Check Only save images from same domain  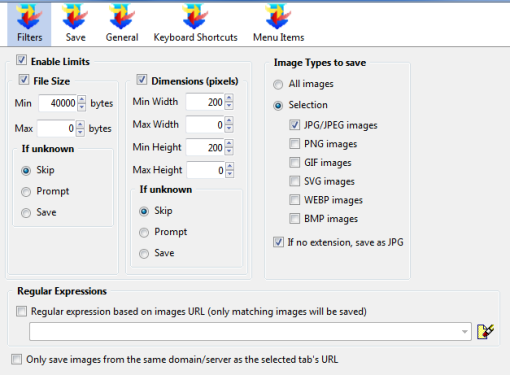[16, 359]
